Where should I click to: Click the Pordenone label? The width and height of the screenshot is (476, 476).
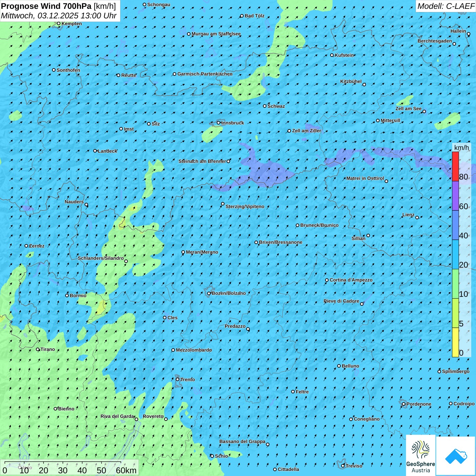[419, 404]
